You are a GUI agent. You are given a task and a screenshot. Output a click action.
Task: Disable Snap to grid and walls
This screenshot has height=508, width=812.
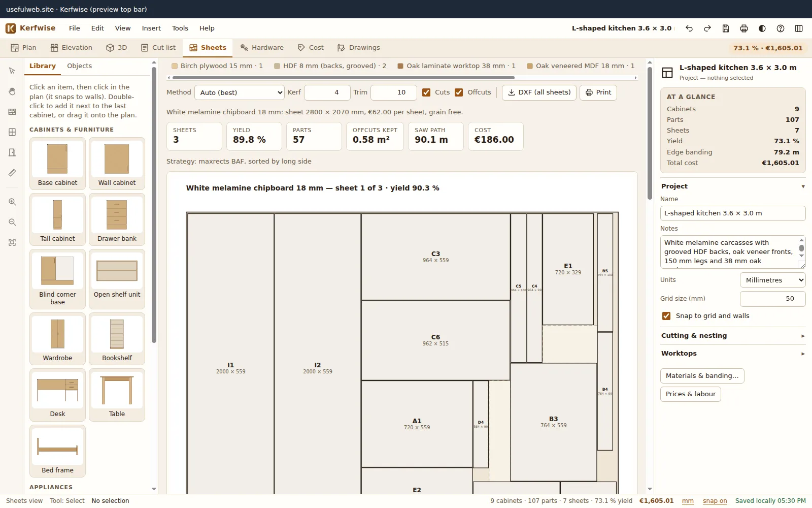coord(666,316)
